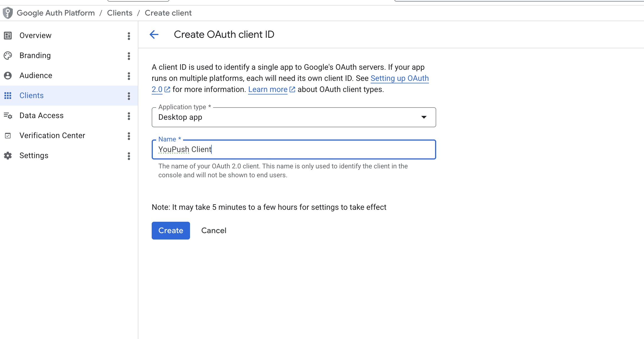Click the Create OAuth client ID heading
Screen dimensions: 644x339
click(x=224, y=34)
